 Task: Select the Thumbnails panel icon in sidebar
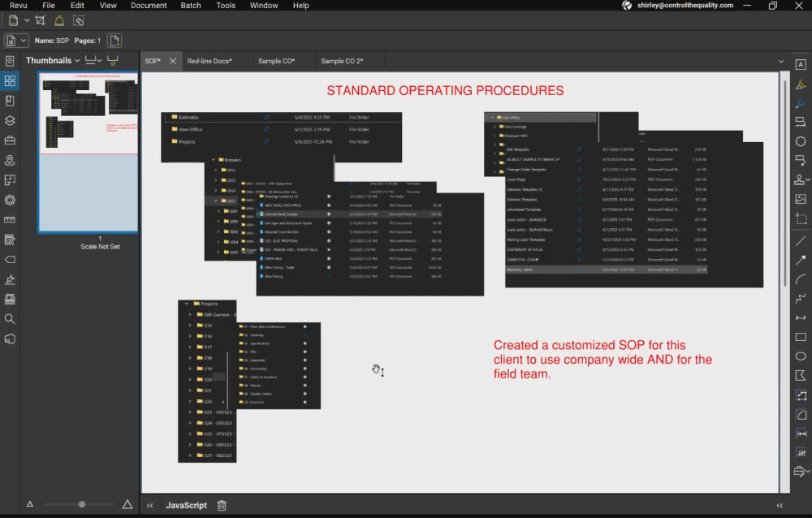pyautogui.click(x=9, y=81)
